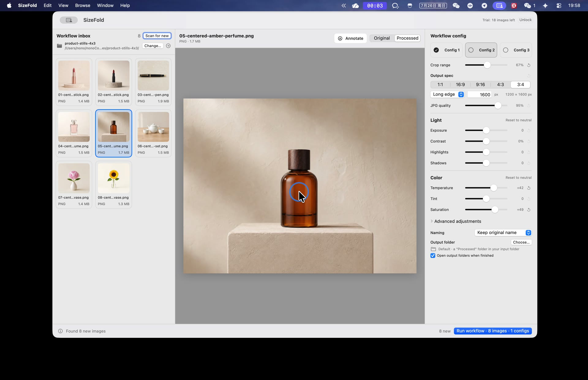
Task: Click the info icon in the status bar
Action: 60,331
